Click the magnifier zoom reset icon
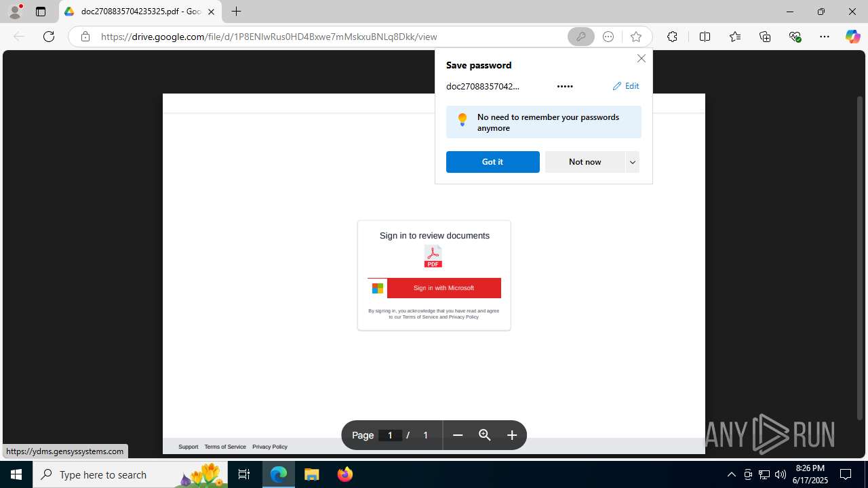Image resolution: width=868 pixels, height=488 pixels. (485, 435)
